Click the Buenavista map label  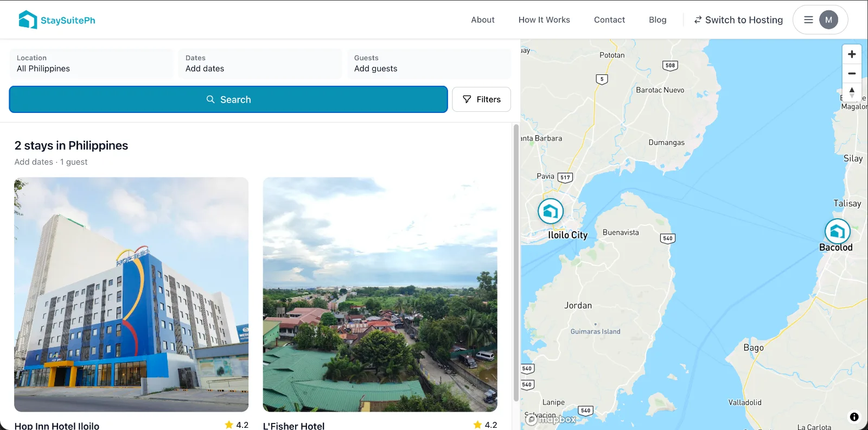[x=621, y=232]
